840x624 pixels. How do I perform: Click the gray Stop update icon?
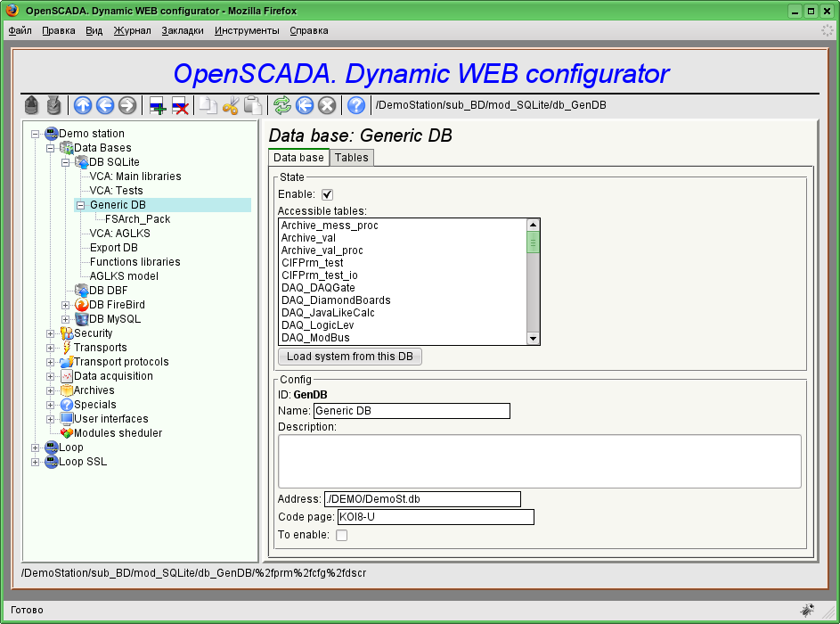coord(327,105)
